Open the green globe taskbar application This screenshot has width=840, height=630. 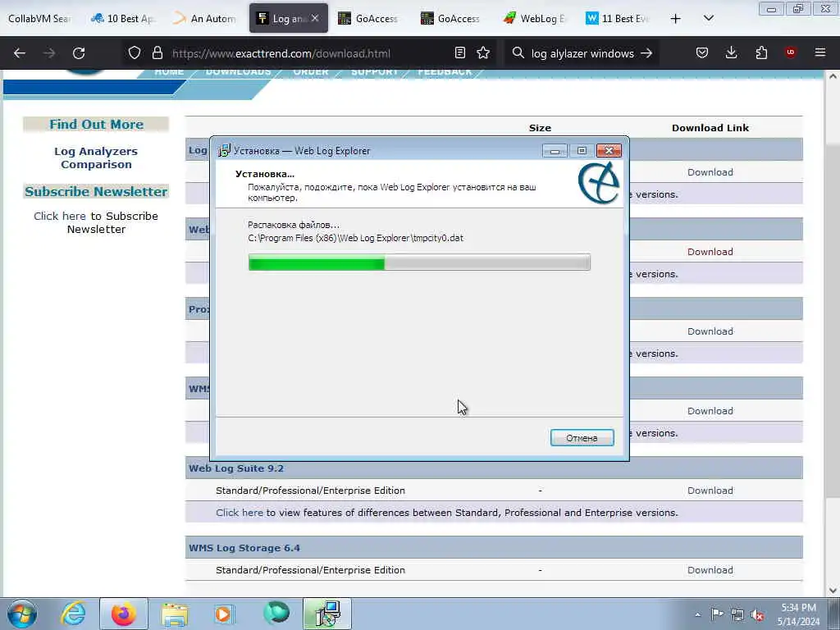point(276,613)
